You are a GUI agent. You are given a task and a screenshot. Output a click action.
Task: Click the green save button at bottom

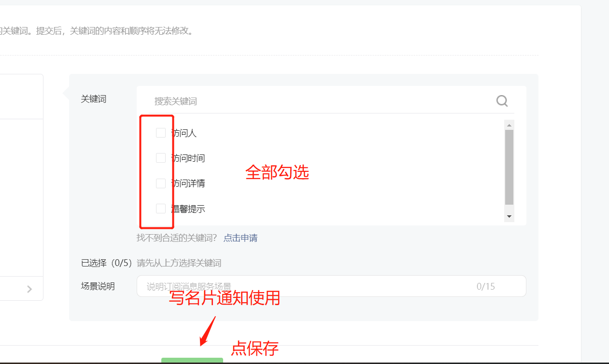pos(192,361)
